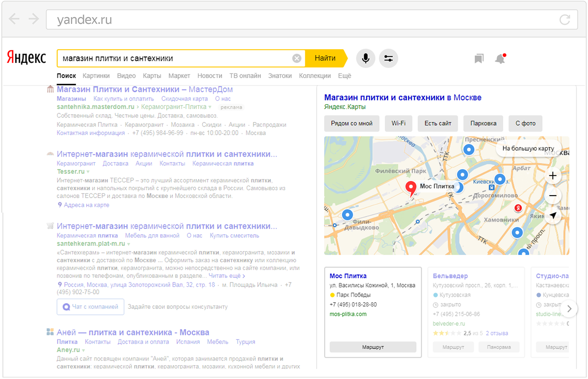Expand the Ещё menu
The height and width of the screenshot is (379, 588).
click(344, 76)
